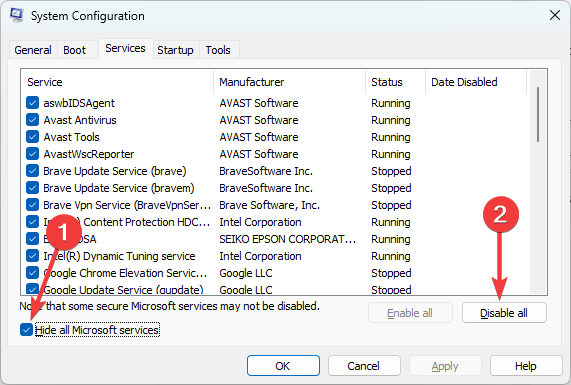The image size is (571, 385).
Task: Click the Disable all button
Action: pyautogui.click(x=504, y=313)
